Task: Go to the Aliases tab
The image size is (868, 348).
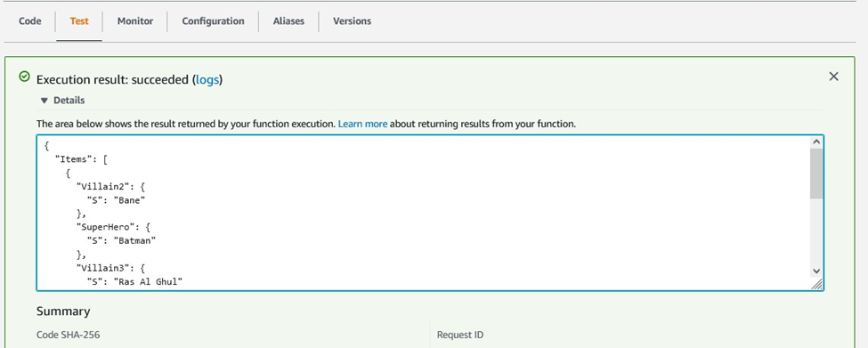Action: (x=288, y=21)
